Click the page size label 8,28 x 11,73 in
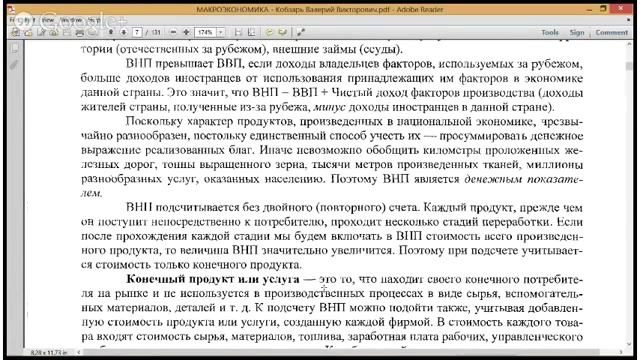Viewport: 640px width, 360px height. click(x=49, y=352)
